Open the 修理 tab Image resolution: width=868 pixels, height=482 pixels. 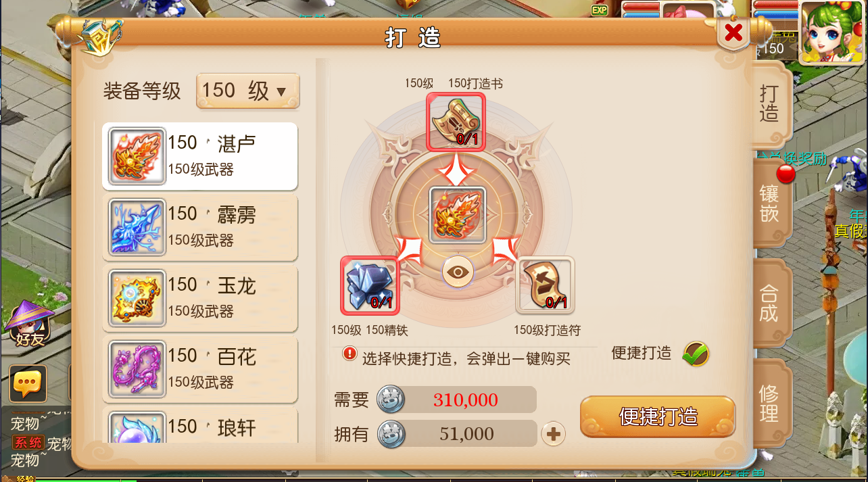pyautogui.click(x=770, y=403)
